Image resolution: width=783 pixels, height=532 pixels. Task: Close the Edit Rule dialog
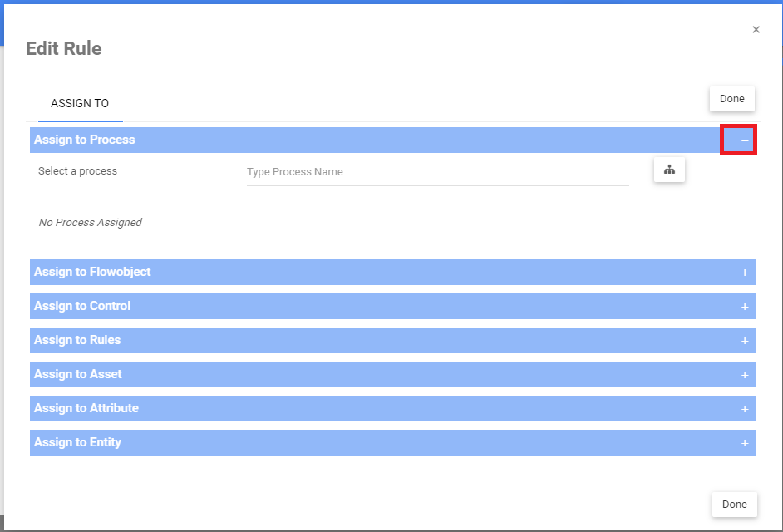point(756,30)
